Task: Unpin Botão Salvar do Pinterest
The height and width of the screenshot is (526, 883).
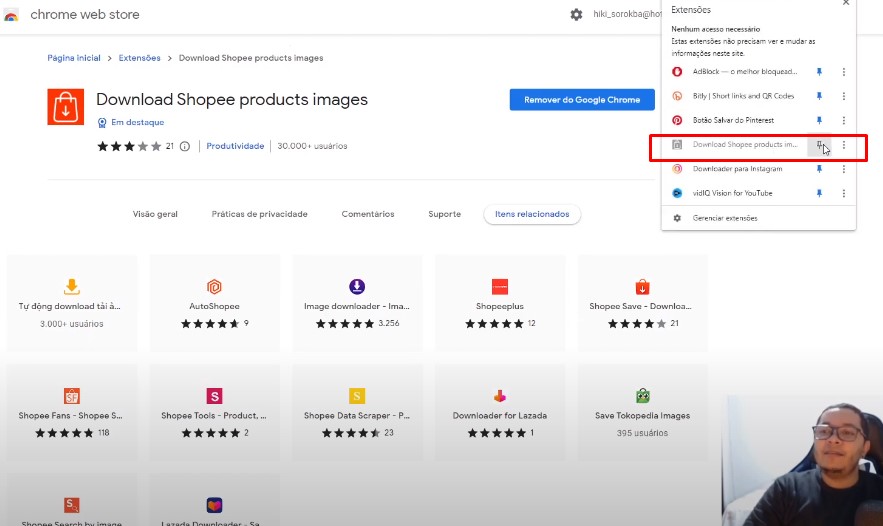Action: (819, 121)
